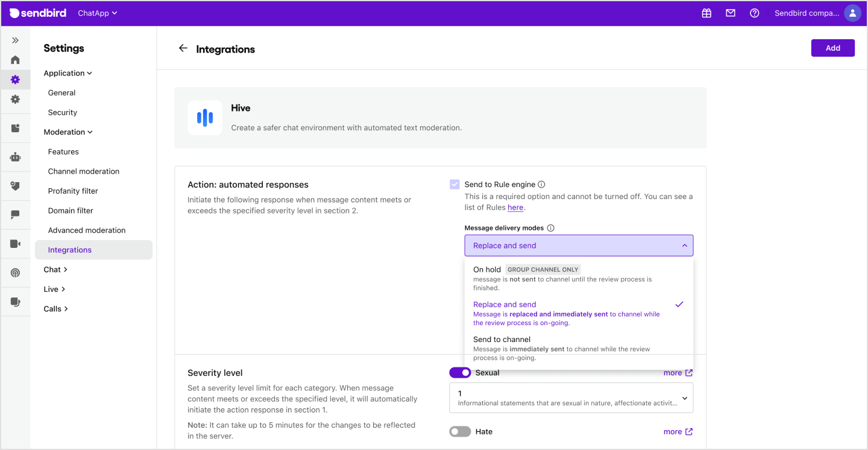
Task: Open the Calls video camera sidebar icon
Action: pyautogui.click(x=15, y=243)
